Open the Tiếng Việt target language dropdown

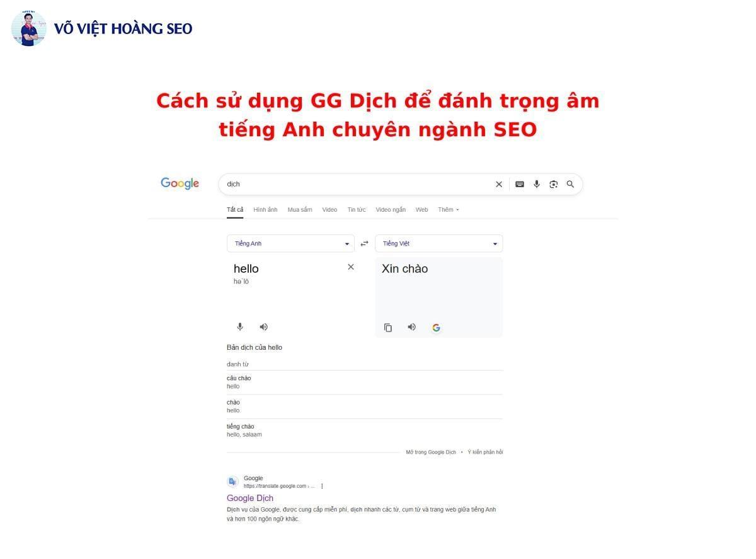(x=438, y=243)
